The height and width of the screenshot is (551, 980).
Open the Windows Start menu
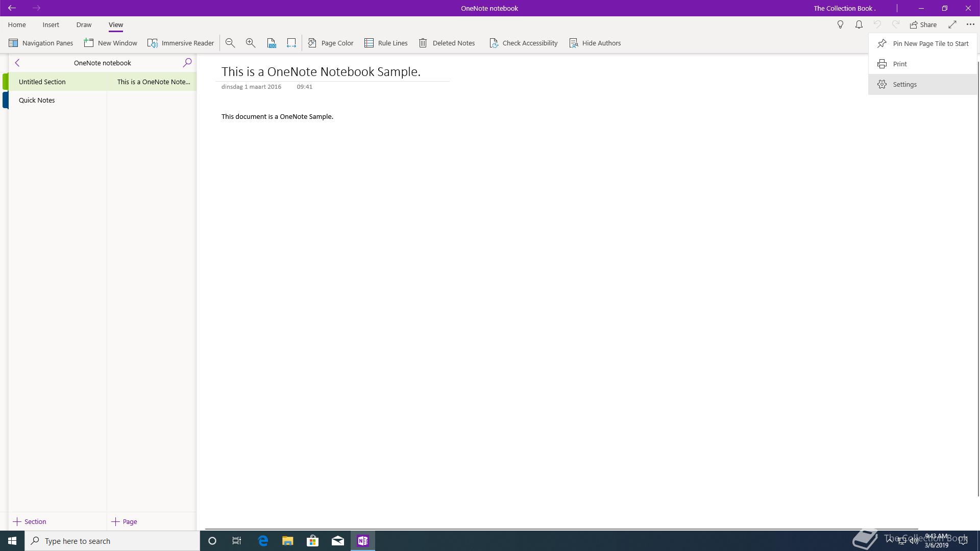[12, 541]
